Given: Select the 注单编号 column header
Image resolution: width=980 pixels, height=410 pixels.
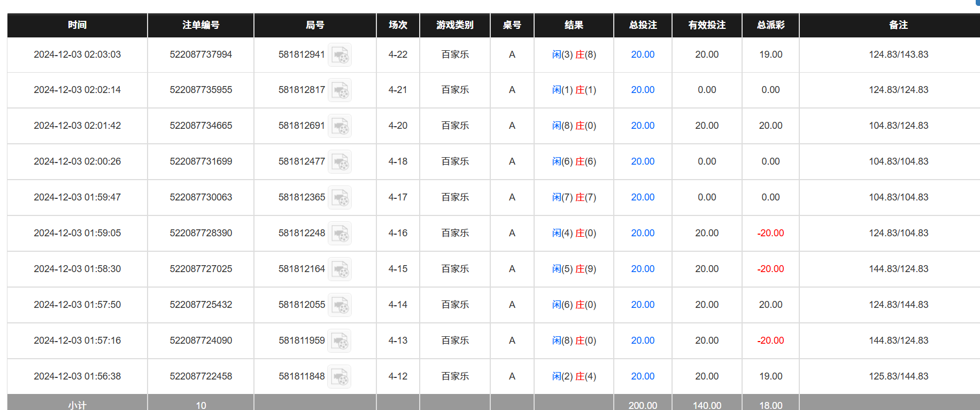Looking at the screenshot, I should point(200,25).
